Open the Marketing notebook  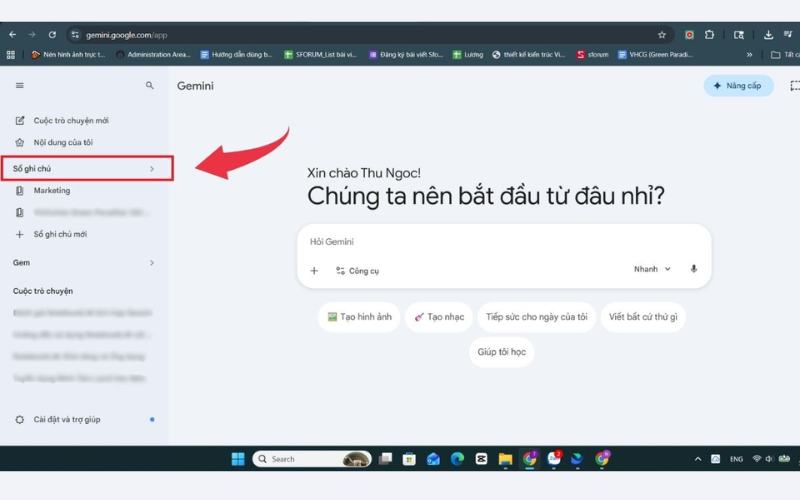point(52,190)
